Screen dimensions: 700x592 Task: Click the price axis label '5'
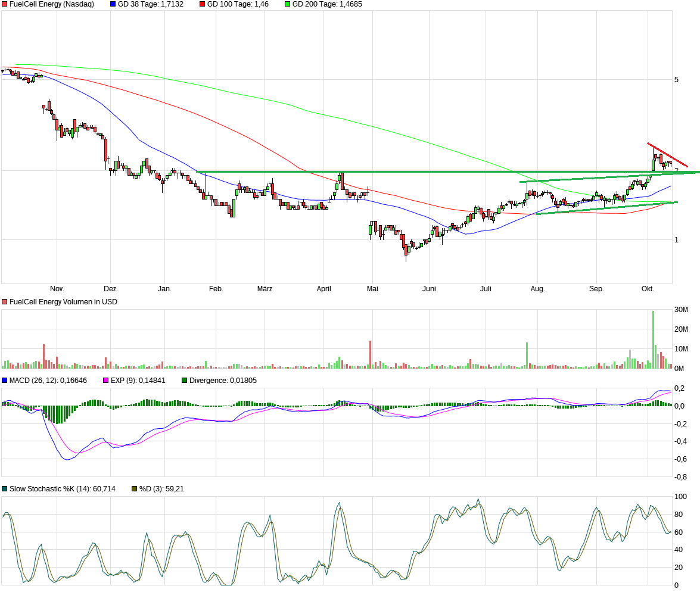676,79
